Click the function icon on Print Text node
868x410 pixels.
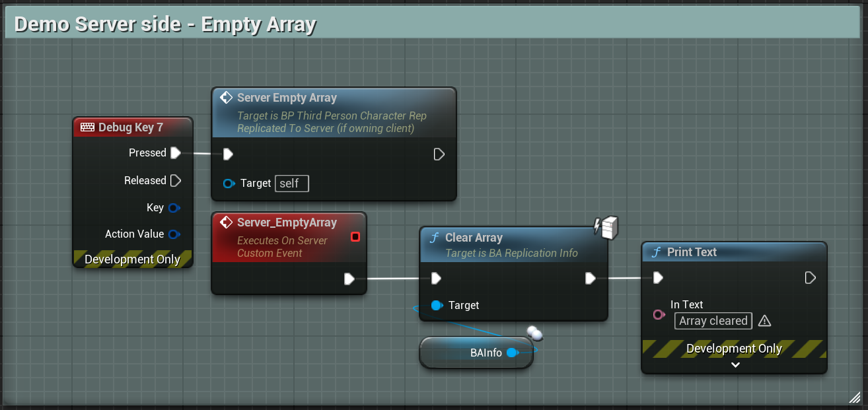tap(656, 253)
